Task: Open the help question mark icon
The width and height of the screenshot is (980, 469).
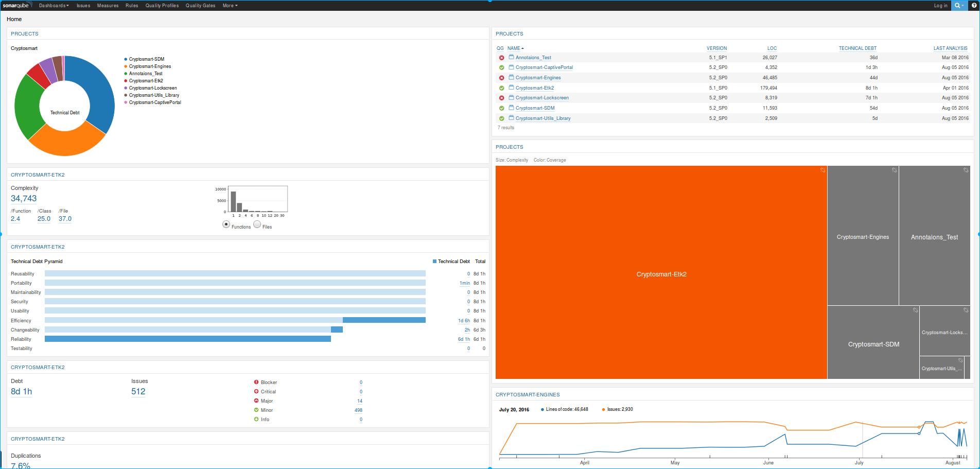Action: point(974,6)
